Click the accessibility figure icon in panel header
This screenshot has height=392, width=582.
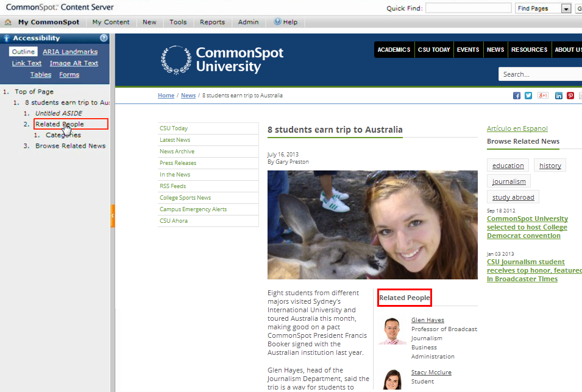pyautogui.click(x=6, y=38)
